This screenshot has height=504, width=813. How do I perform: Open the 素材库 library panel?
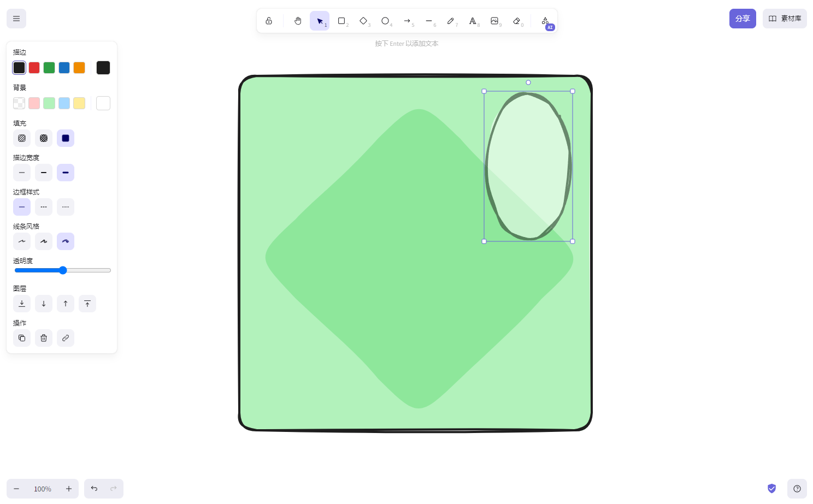(x=785, y=19)
